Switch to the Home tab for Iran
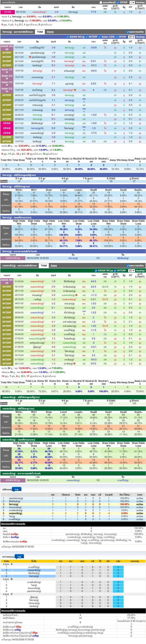The width and height of the screenshot is (146, 644). pyautogui.click(x=50, y=32)
